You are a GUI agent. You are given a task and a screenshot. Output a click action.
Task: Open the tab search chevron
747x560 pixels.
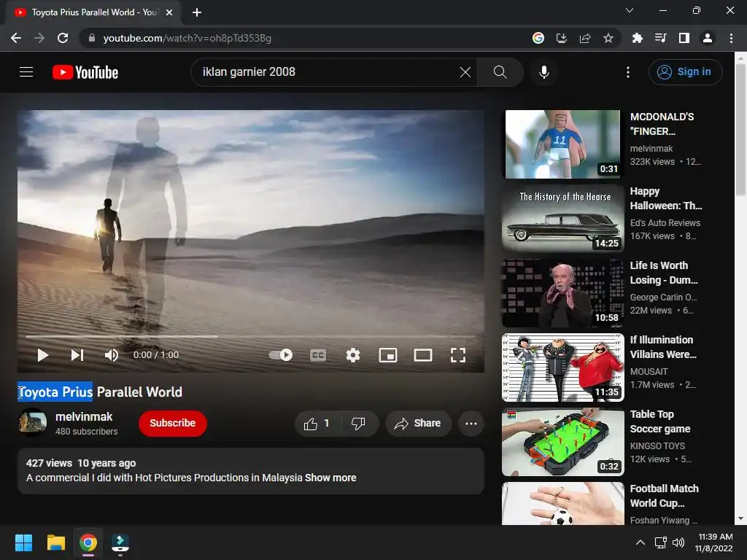click(630, 10)
